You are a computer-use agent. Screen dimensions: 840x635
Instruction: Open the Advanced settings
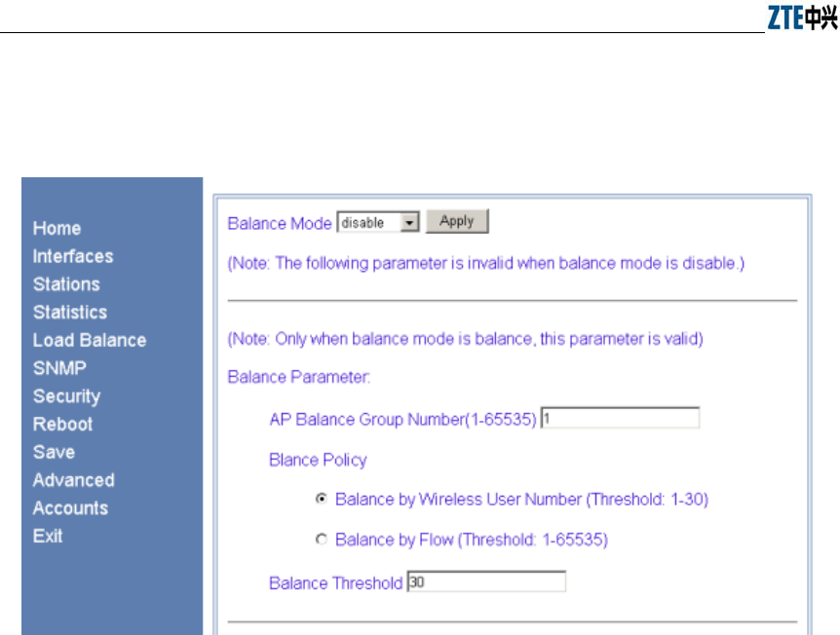(73, 480)
